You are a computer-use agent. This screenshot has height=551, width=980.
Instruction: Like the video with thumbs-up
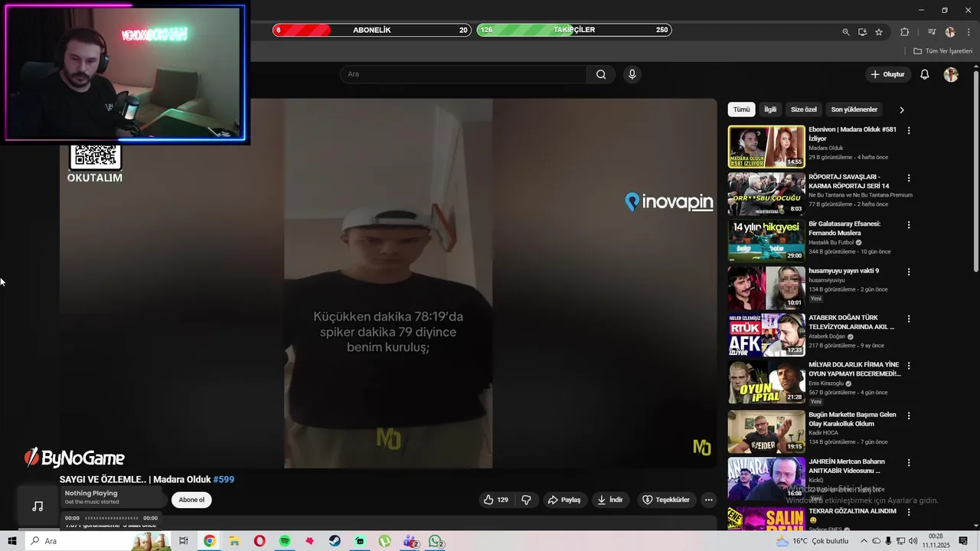pyautogui.click(x=495, y=500)
